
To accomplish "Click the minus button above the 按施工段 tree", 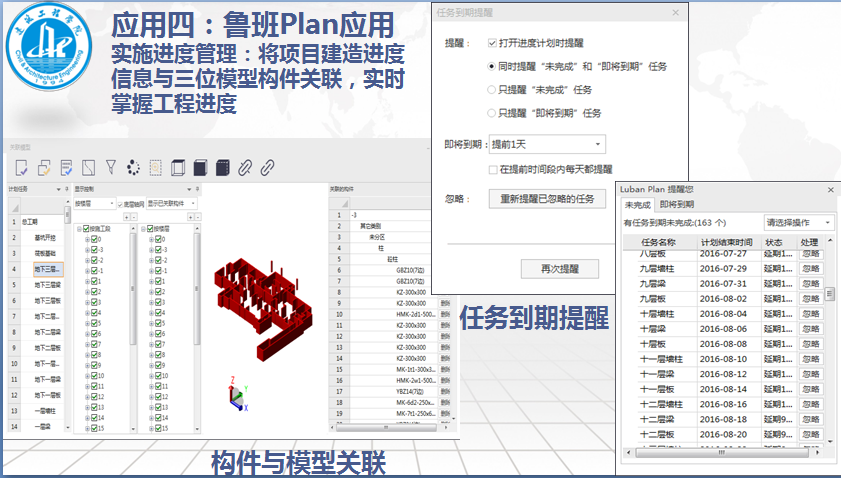I will [x=134, y=217].
